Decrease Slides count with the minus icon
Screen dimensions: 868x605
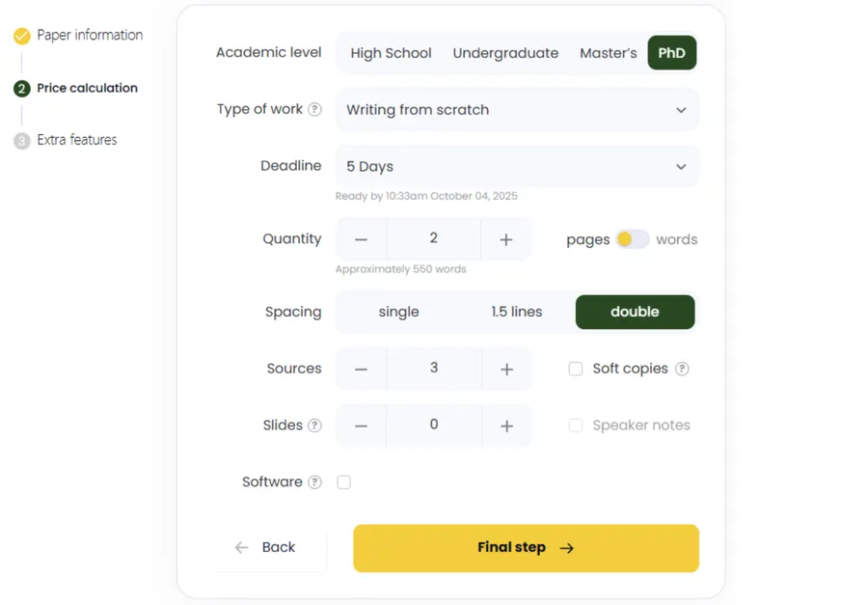tap(362, 425)
